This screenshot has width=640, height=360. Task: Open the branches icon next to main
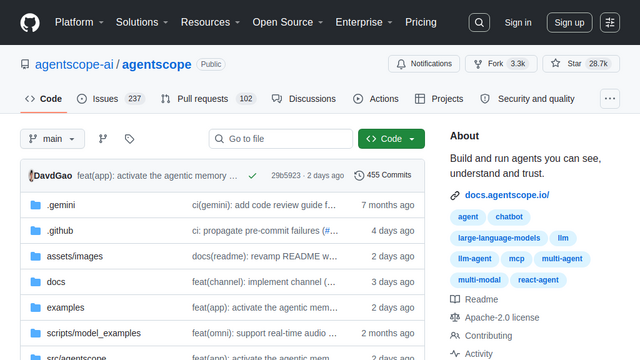[x=103, y=139]
